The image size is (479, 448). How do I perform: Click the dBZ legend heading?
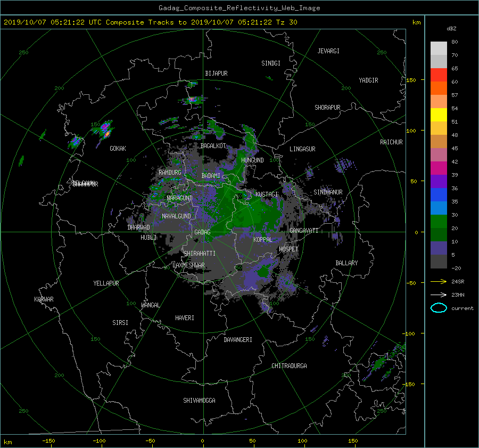[x=451, y=29]
